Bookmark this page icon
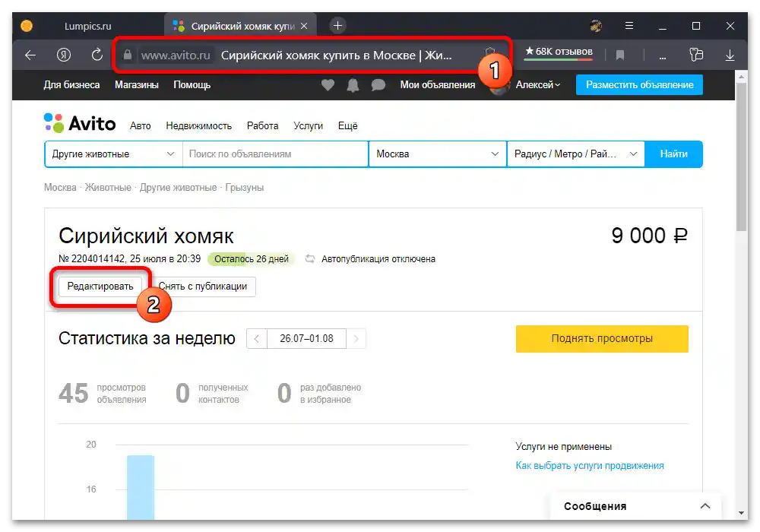Viewport: 760px width, 532px height. [620, 55]
